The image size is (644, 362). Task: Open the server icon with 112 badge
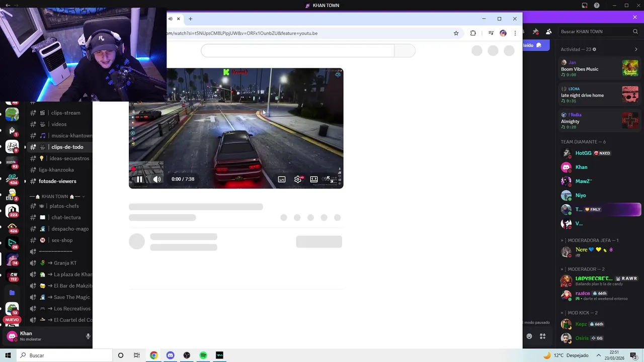coord(12,276)
